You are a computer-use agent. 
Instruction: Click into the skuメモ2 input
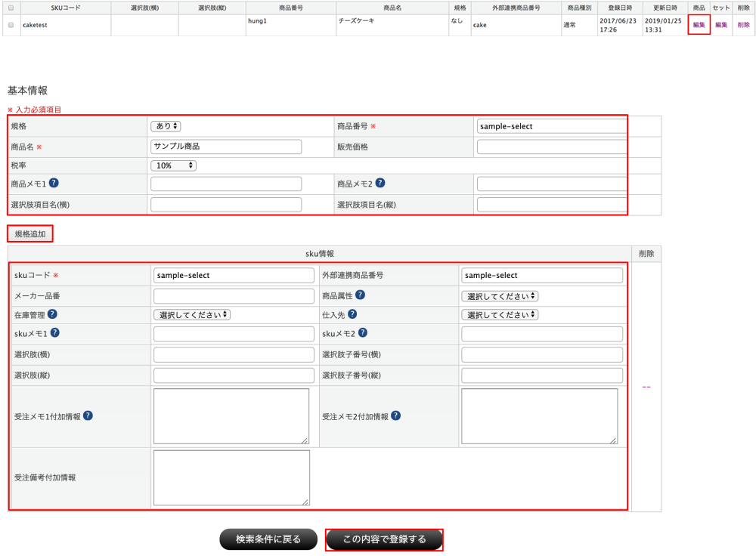[542, 333]
